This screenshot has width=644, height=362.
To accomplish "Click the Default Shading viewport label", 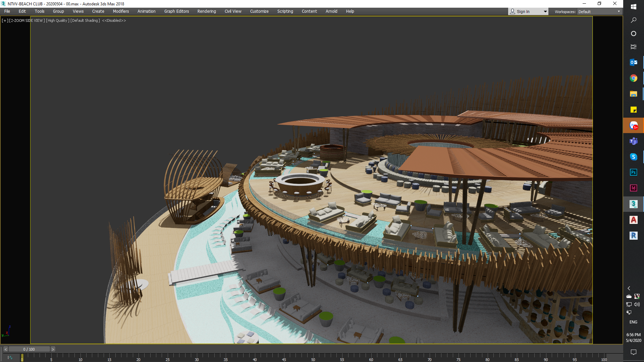I will click(85, 20).
